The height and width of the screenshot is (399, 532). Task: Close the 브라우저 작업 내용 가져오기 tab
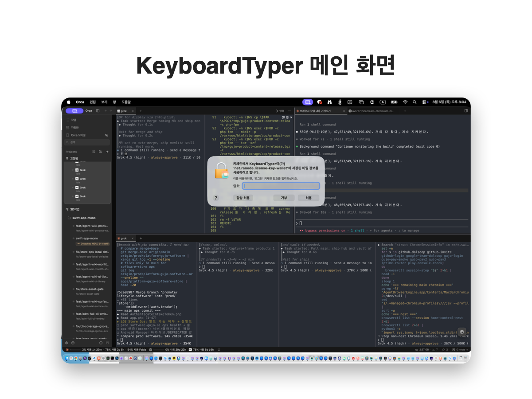point(344,111)
